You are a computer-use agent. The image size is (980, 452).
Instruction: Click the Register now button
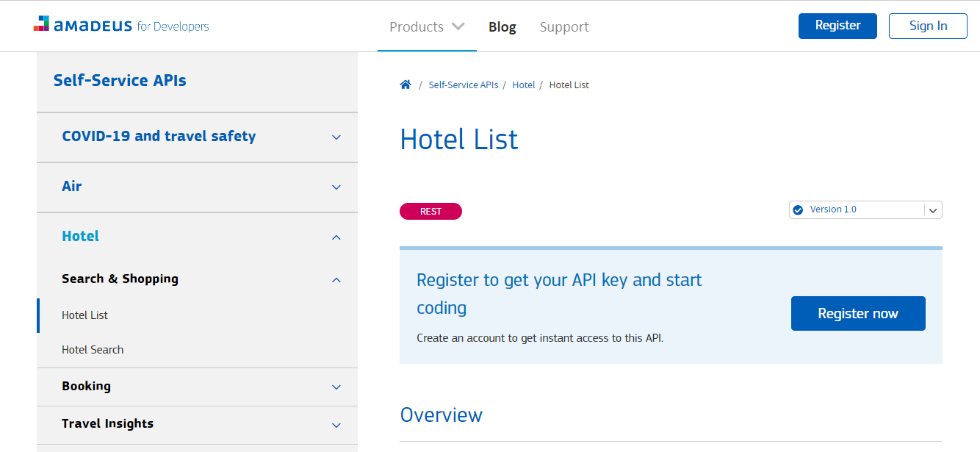pyautogui.click(x=858, y=313)
